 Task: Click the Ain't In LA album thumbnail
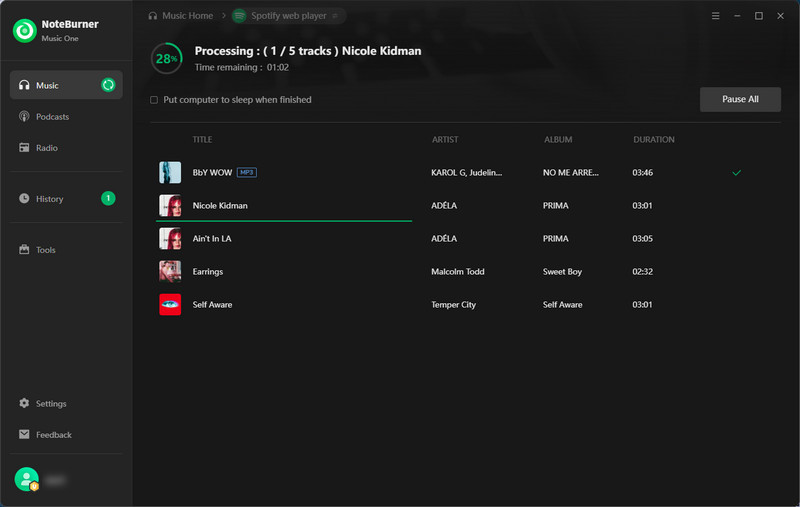coord(170,238)
